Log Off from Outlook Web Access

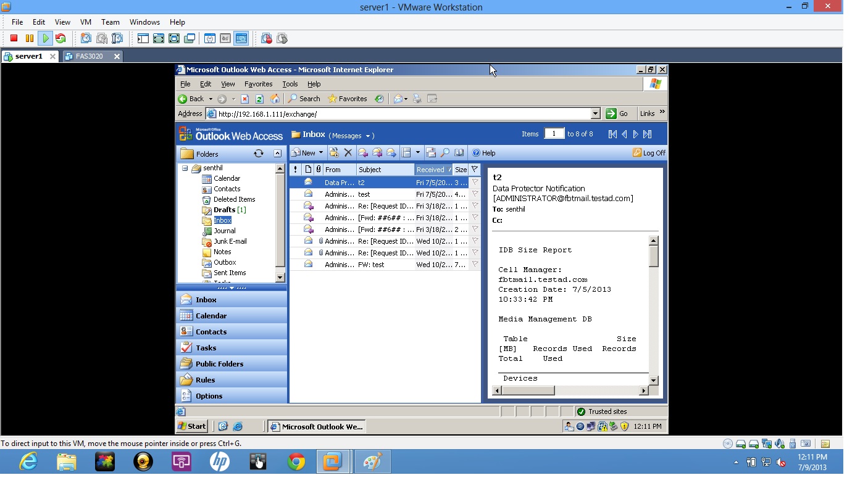(649, 152)
